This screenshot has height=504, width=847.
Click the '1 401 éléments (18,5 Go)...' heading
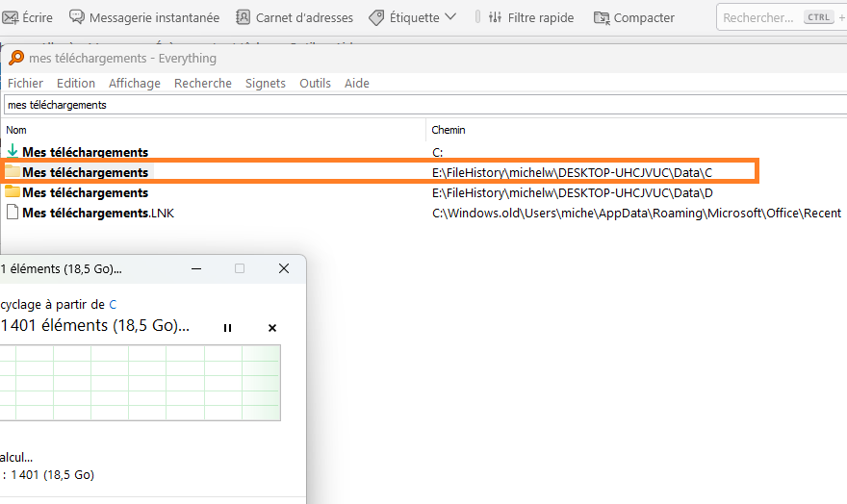(95, 325)
